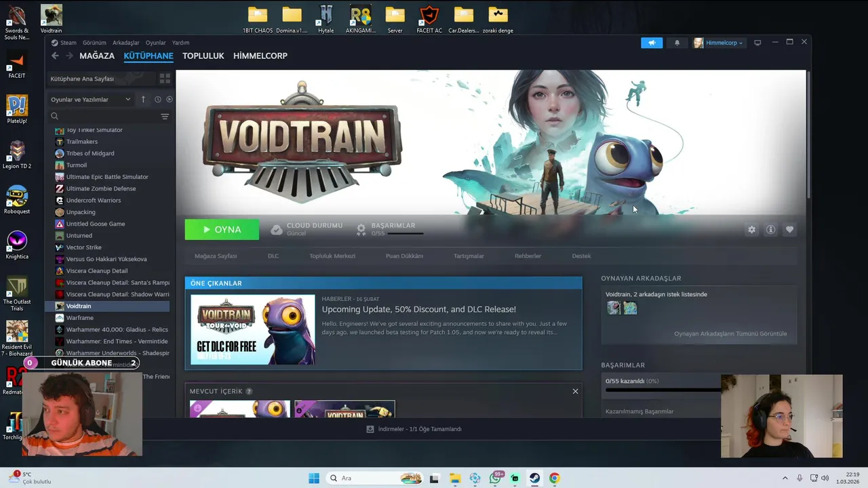Go back with the Steam back arrow
This screenshot has height=488, width=868.
click(x=55, y=56)
